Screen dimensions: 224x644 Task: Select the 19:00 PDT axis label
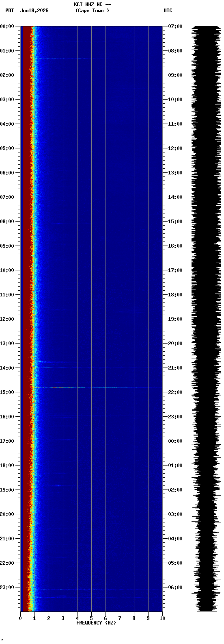(x=7, y=490)
